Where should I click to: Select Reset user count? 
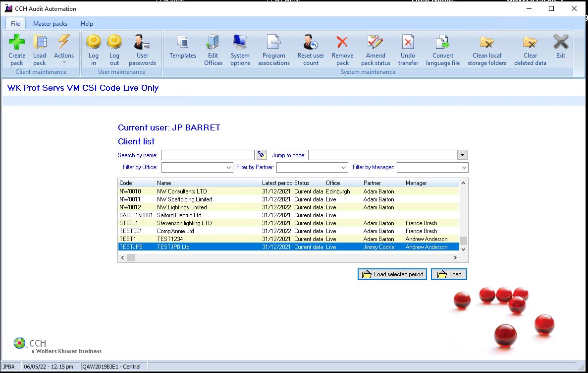(x=311, y=50)
